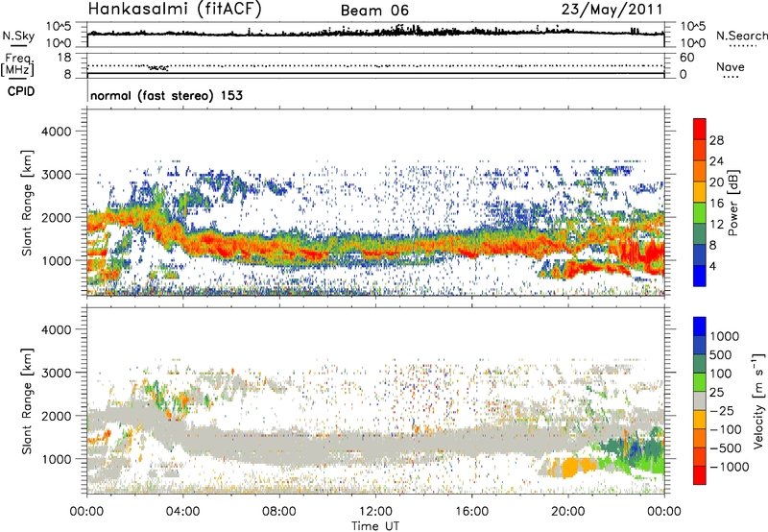Click the '28' power colorbar tick label
This screenshot has height=532, width=768.
(716, 140)
